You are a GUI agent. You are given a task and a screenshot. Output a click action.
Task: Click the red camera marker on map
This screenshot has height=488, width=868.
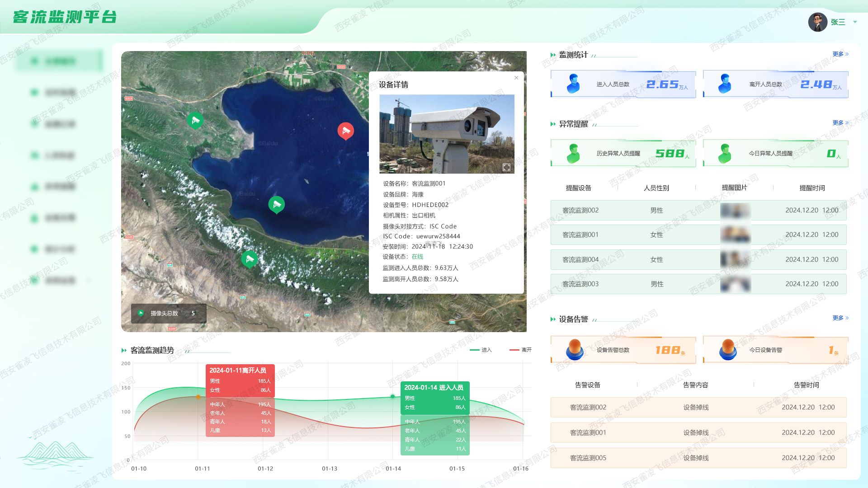click(346, 131)
